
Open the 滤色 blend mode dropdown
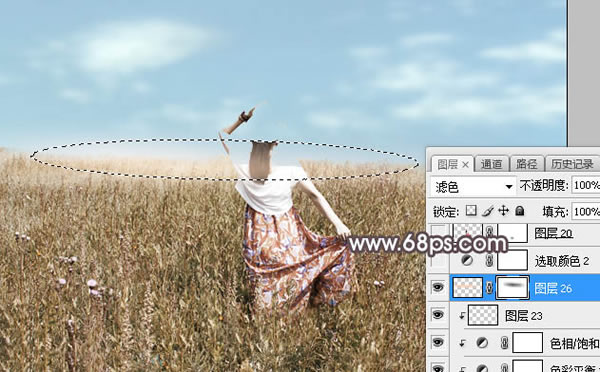tap(473, 186)
